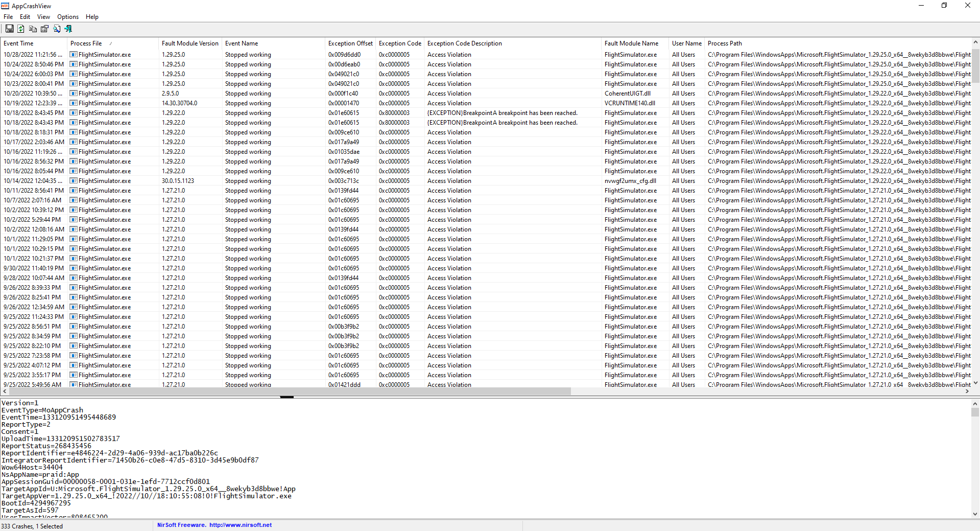980x531 pixels.
Task: Refresh the crash list
Action: 21,29
